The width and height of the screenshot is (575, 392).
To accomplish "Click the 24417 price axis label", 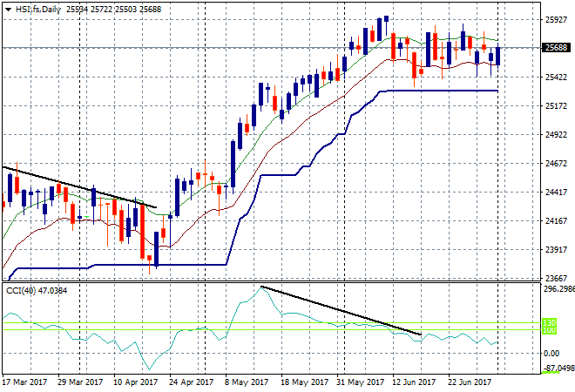I will 557,193.
